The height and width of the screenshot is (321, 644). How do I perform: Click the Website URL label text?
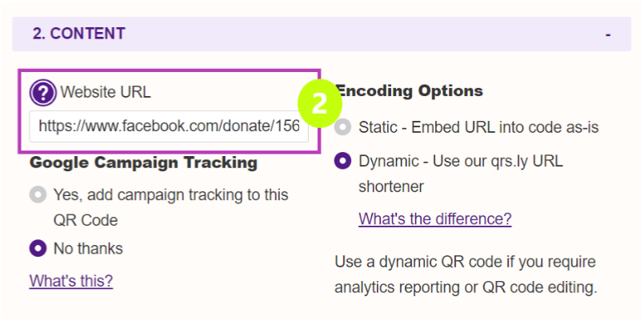[x=106, y=93]
